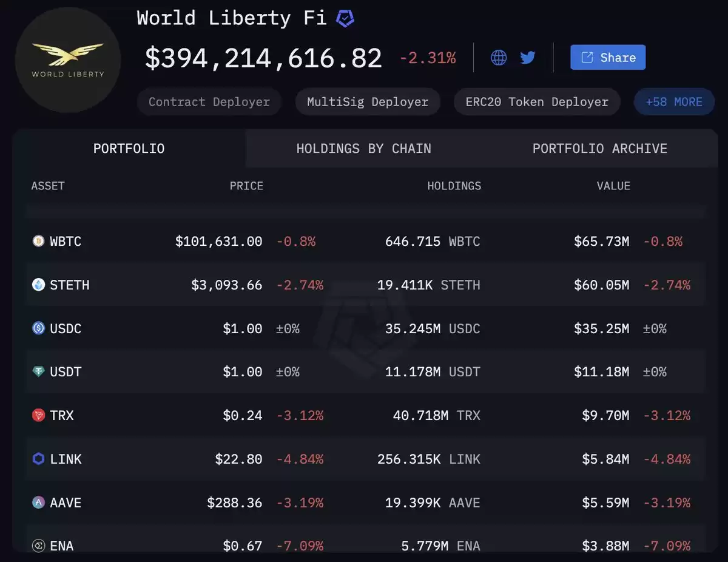The image size is (728, 562).
Task: Click the 646.715 WBTC holdings
Action: [433, 241]
